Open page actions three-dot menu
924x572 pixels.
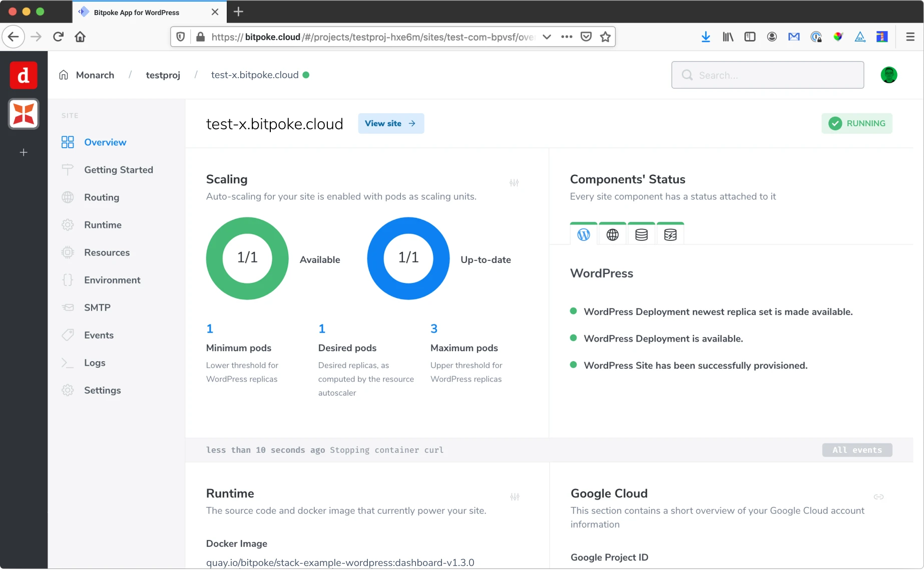(x=567, y=37)
